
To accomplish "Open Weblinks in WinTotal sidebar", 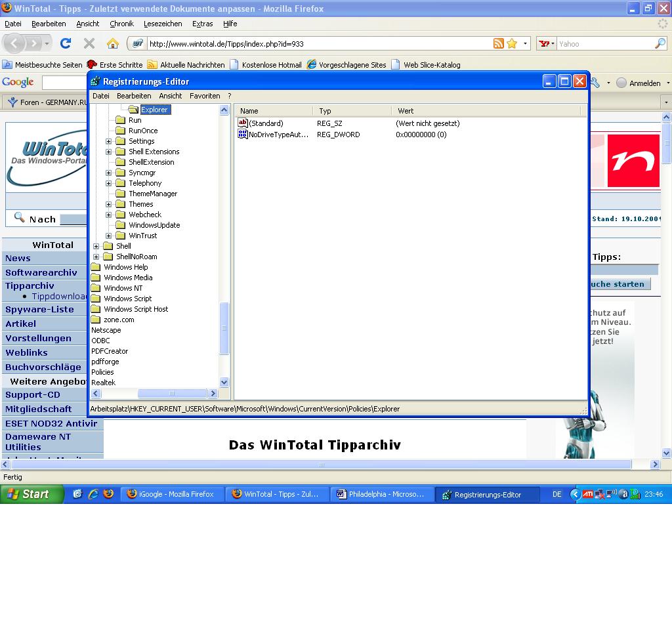I will coord(26,352).
